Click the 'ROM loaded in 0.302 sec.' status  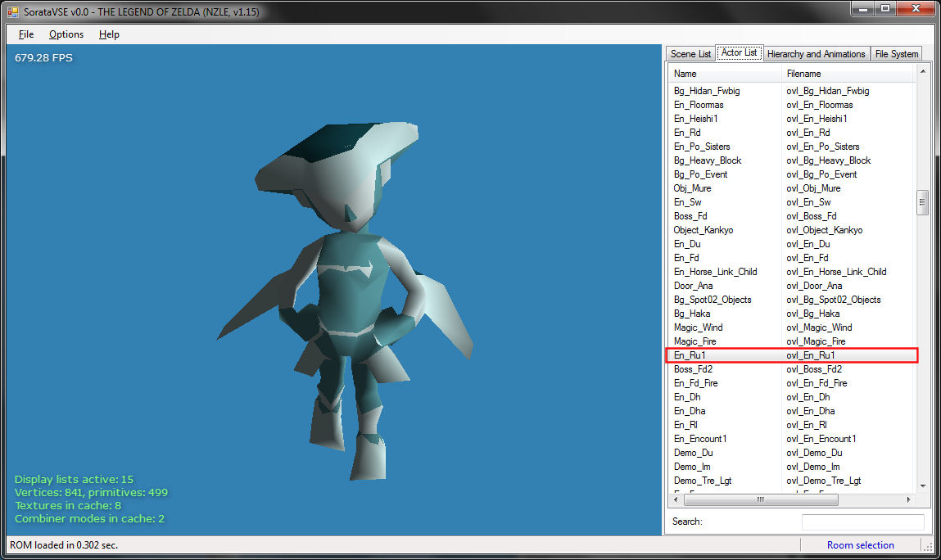(64, 545)
